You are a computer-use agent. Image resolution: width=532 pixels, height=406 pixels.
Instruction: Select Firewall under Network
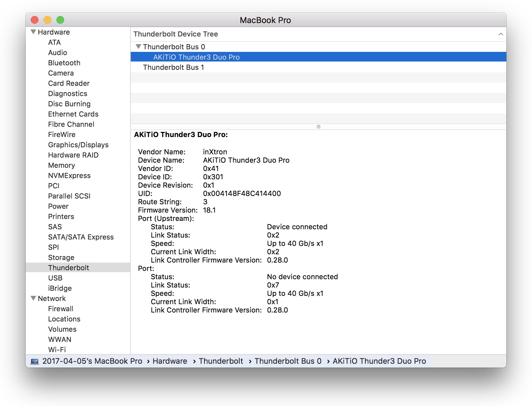point(61,309)
